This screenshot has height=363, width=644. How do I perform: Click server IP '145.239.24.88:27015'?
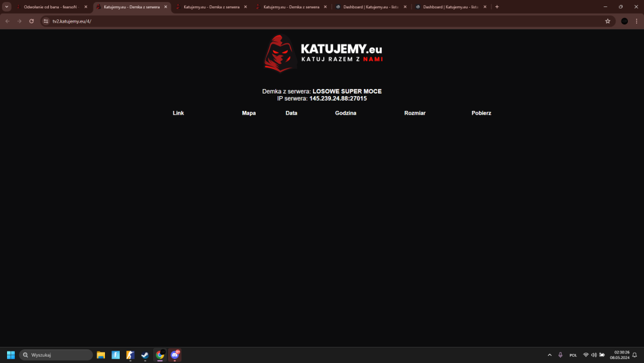click(x=338, y=99)
